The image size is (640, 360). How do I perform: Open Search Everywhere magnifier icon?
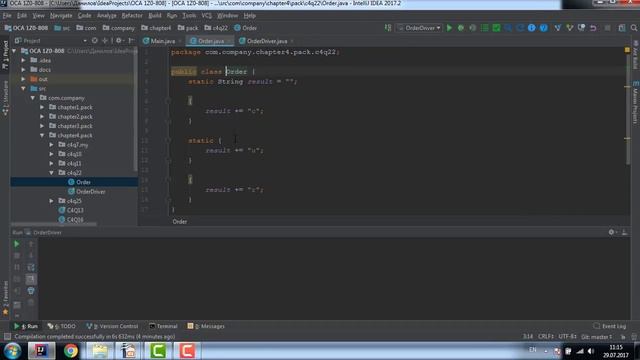634,28
